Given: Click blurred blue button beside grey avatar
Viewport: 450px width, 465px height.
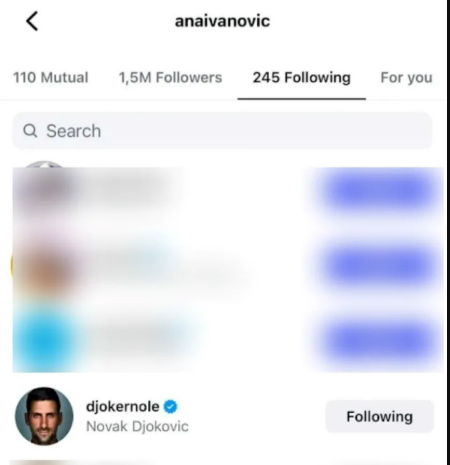Looking at the screenshot, I should [378, 191].
